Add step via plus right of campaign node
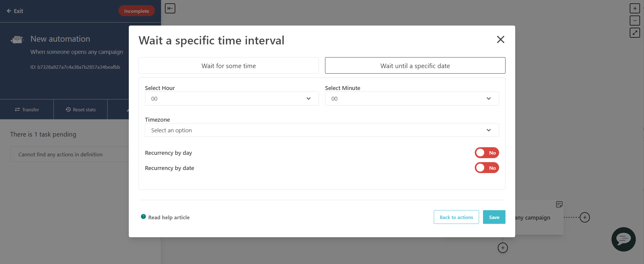The image size is (644, 264). (585, 217)
